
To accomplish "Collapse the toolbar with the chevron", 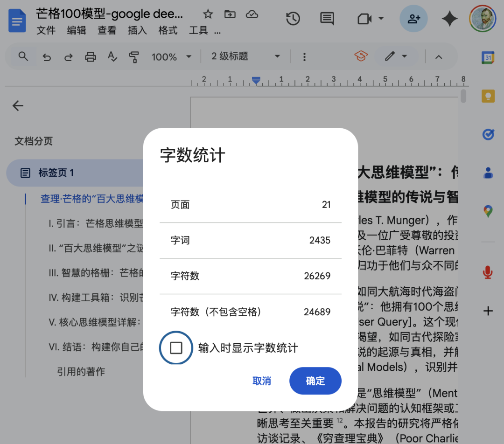I will (x=438, y=57).
